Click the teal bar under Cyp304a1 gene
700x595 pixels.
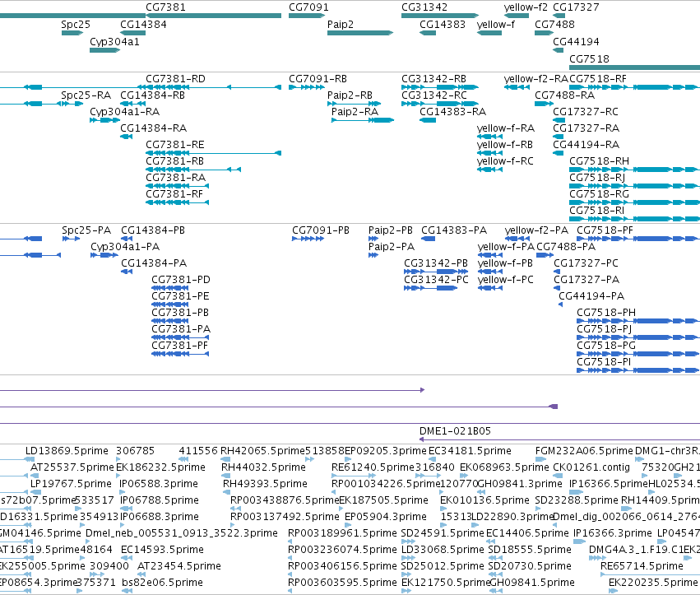[105, 50]
